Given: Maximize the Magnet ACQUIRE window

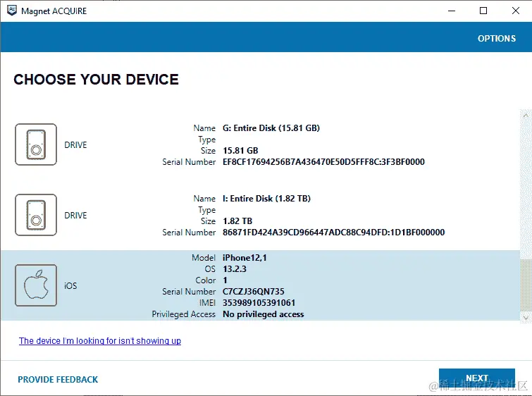Looking at the screenshot, I should (483, 11).
